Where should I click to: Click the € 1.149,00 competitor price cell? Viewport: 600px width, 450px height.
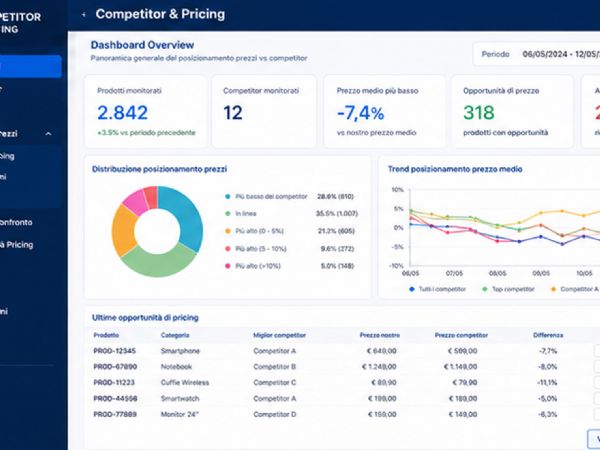point(460,367)
